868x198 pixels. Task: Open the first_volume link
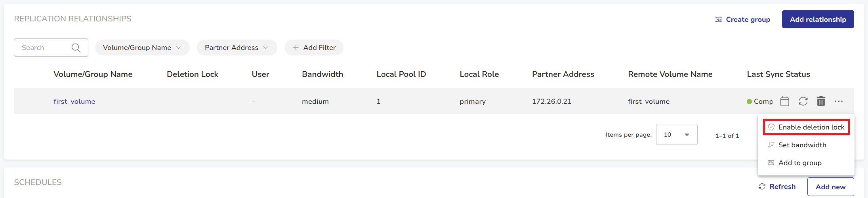coord(74,101)
